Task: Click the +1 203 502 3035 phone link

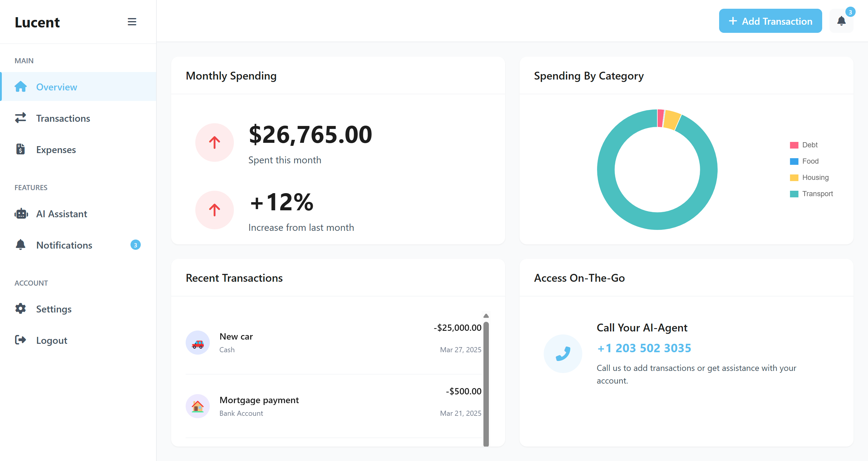Action: pos(643,348)
